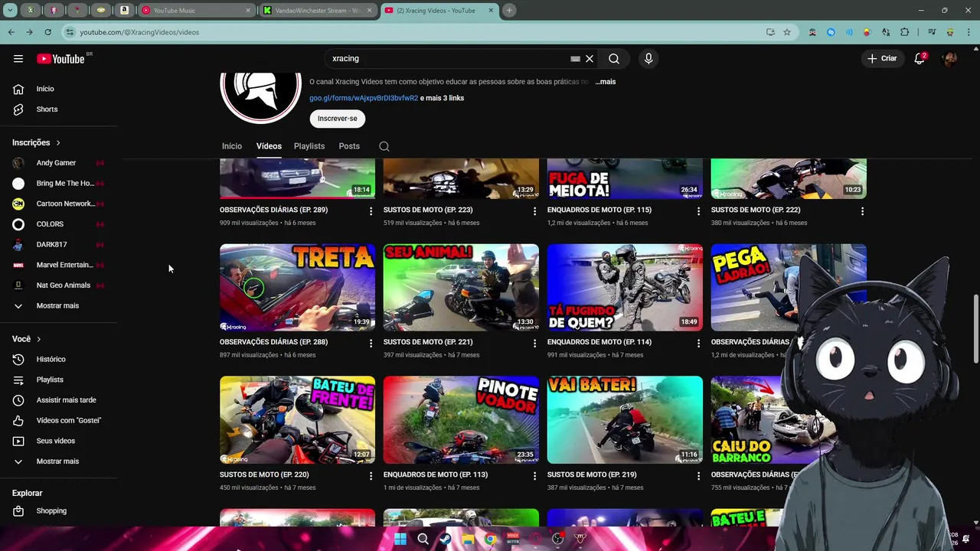The image size is (980, 551).
Task: Play VAI BATER thumbnail video
Action: point(625,420)
